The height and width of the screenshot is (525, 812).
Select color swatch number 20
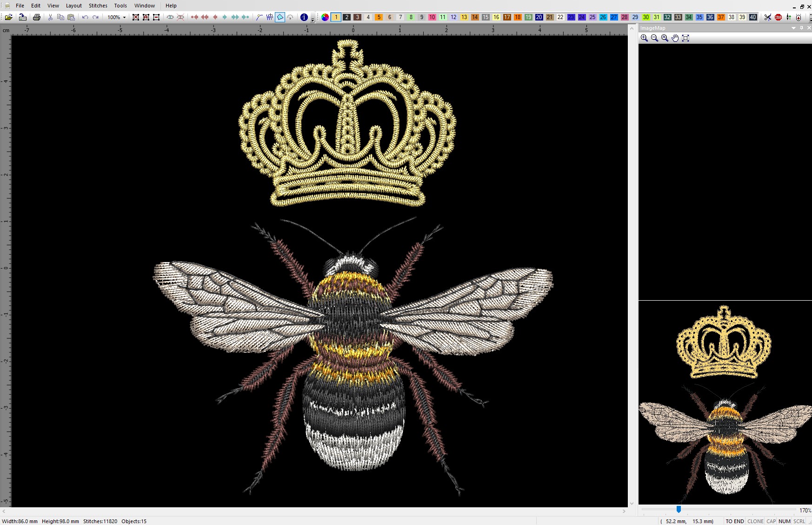pyautogui.click(x=539, y=17)
